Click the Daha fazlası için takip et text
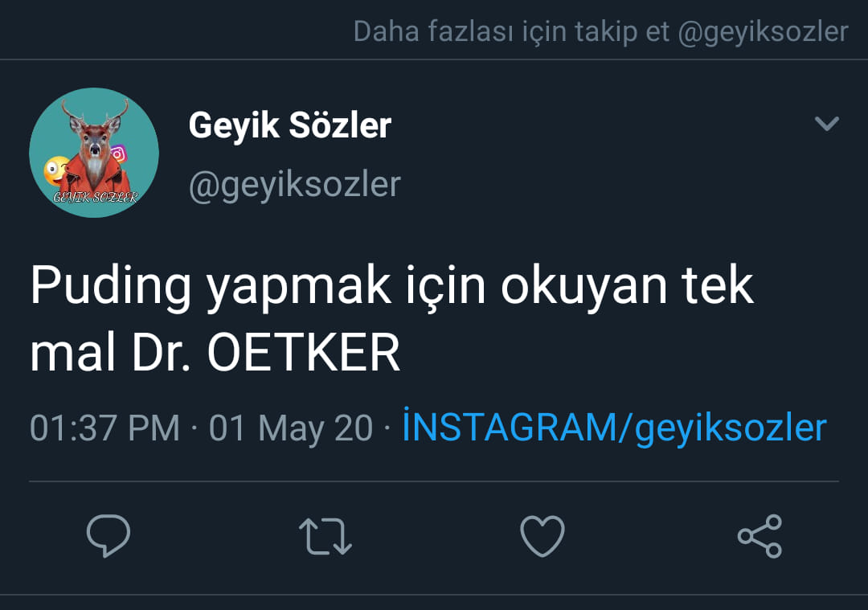The height and width of the screenshot is (610, 868). pos(511,31)
